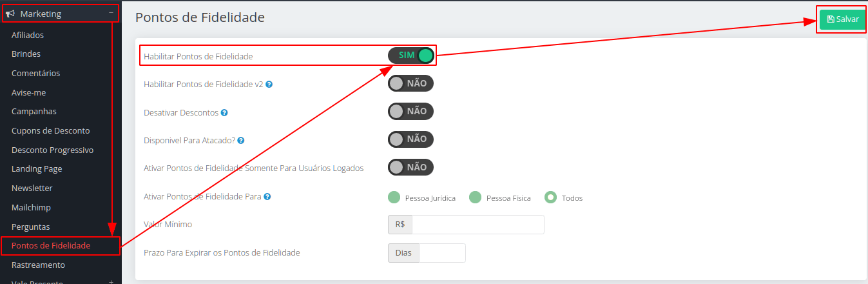Click help icon next to Disponível Para Atacado
The height and width of the screenshot is (284, 868).
point(241,140)
